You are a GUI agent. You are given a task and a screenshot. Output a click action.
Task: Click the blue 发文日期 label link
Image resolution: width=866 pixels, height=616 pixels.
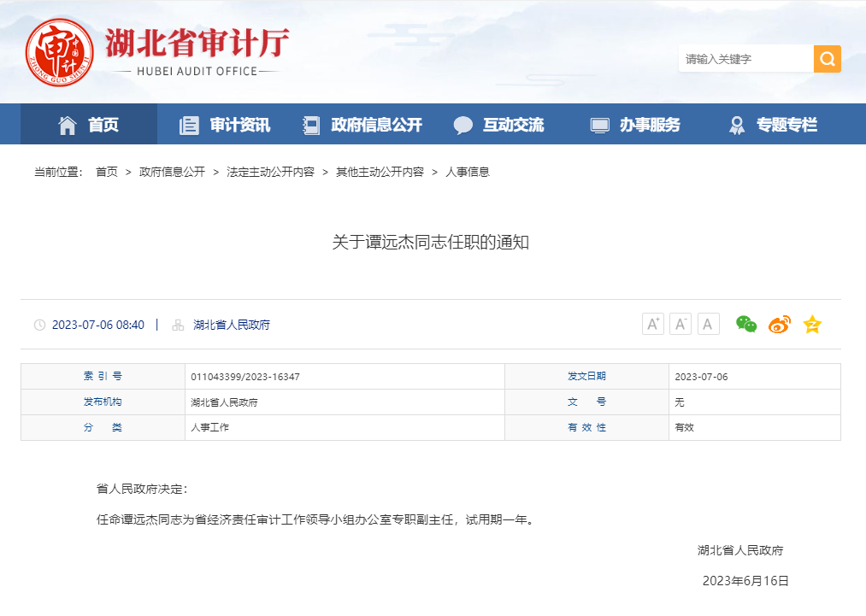click(x=587, y=376)
